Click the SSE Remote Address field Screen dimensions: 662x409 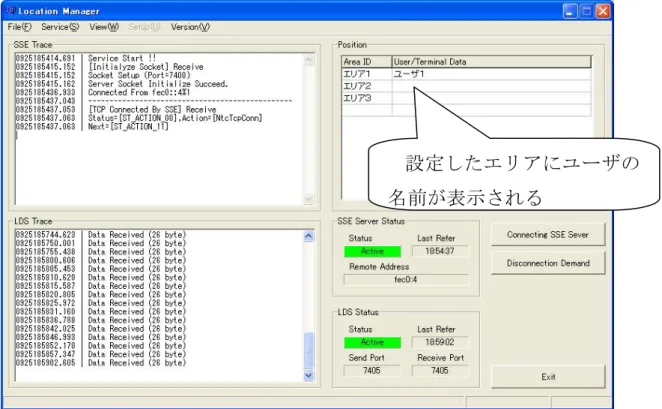406,279
